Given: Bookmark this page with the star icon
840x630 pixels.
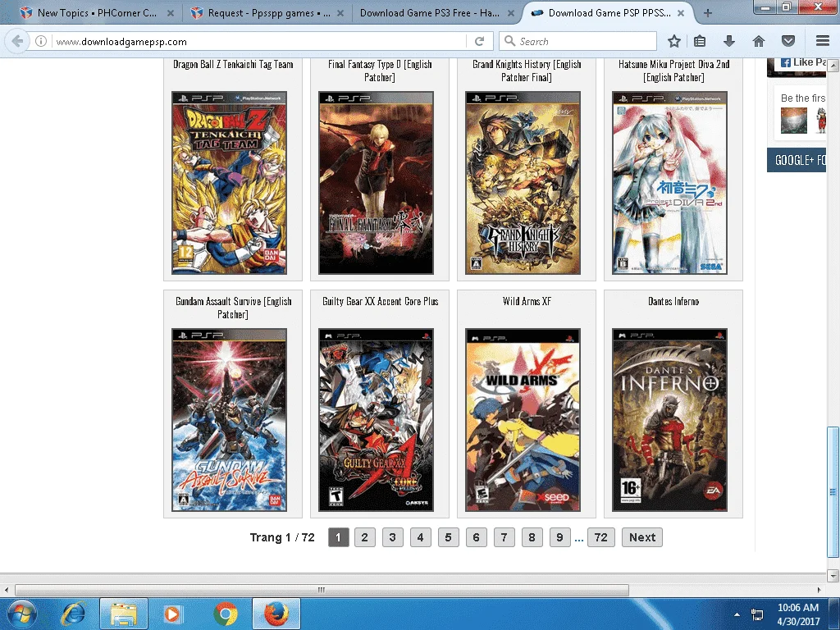Looking at the screenshot, I should click(674, 41).
